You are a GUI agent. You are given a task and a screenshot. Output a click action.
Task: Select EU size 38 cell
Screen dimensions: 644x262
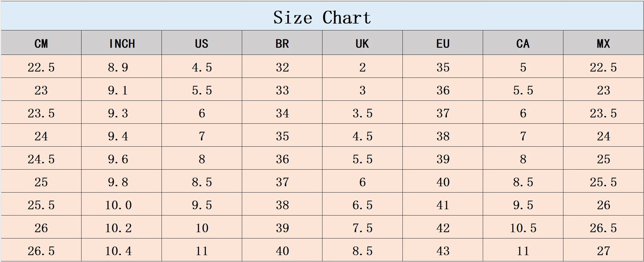pos(443,136)
